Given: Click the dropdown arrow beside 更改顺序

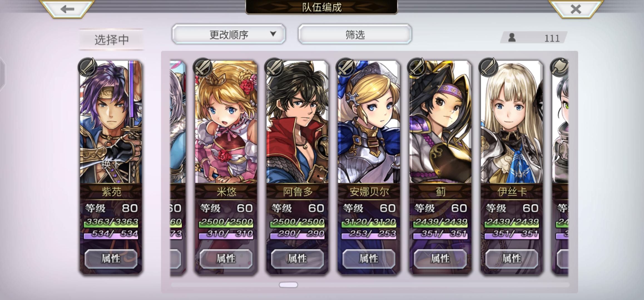Looking at the screenshot, I should pos(273,34).
